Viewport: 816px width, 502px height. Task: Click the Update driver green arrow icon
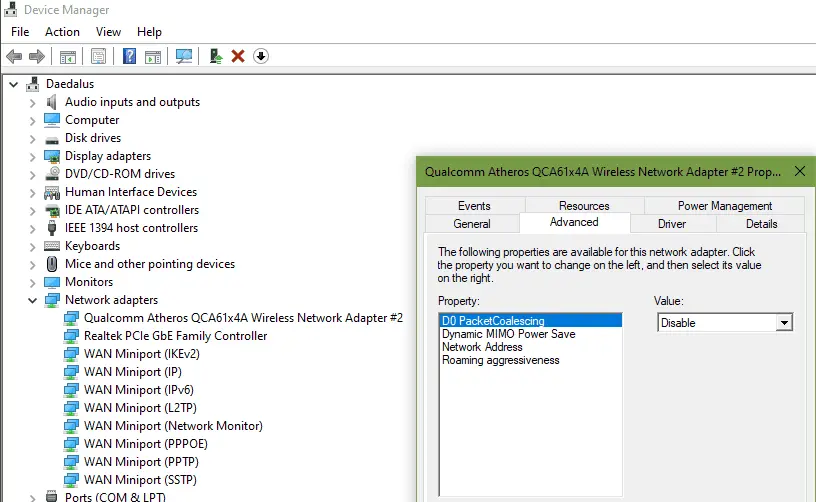tap(215, 56)
